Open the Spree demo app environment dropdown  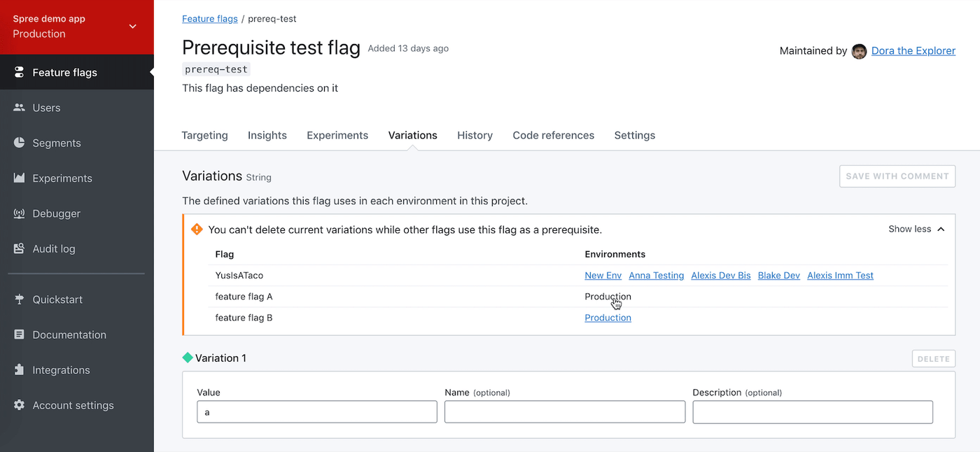pyautogui.click(x=132, y=27)
